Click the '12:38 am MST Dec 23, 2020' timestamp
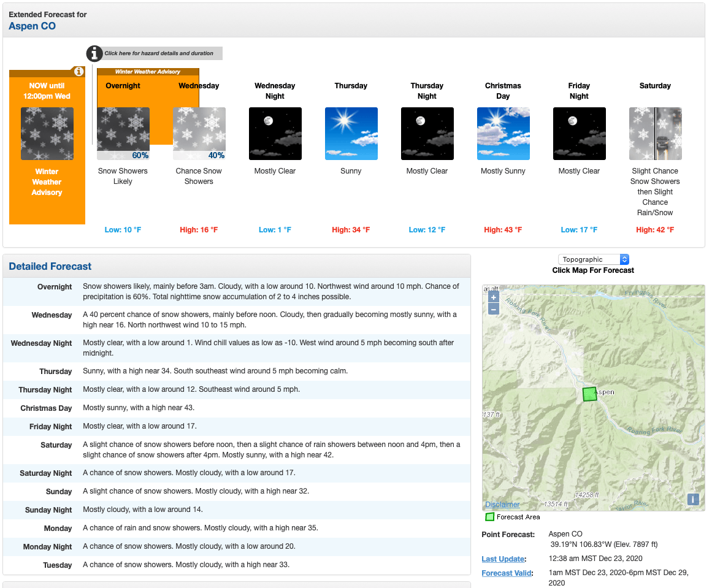Screen dimensions: 712x588 (x=595, y=559)
